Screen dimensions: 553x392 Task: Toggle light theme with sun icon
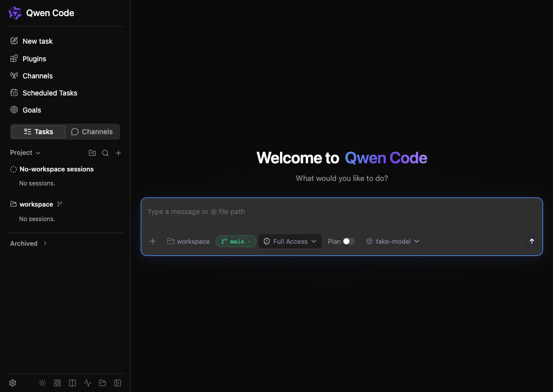pos(42,383)
